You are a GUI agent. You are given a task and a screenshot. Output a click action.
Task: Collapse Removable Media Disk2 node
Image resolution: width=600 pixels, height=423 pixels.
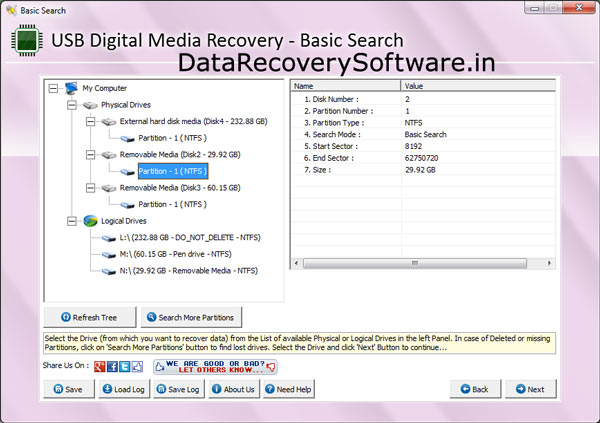[x=90, y=155]
